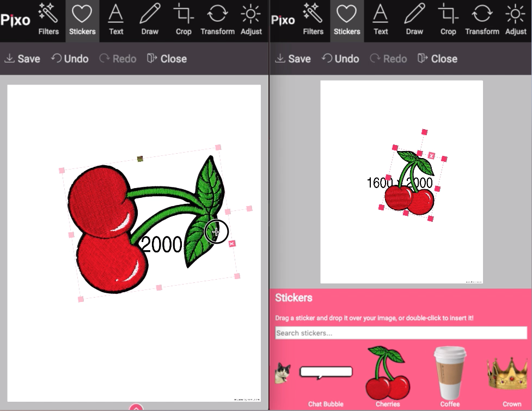Screen dimensions: 532x411
Task: Select the Draw tool in the right editor
Action: [414, 21]
